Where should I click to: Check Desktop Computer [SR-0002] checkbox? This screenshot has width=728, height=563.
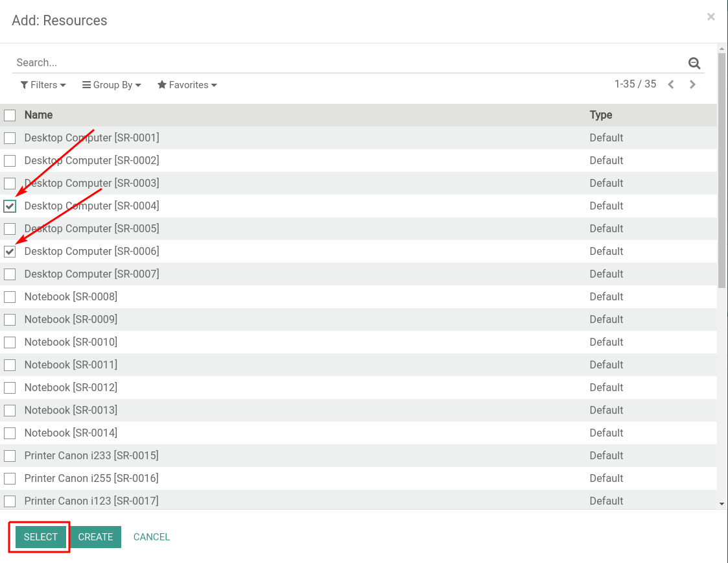(x=10, y=161)
